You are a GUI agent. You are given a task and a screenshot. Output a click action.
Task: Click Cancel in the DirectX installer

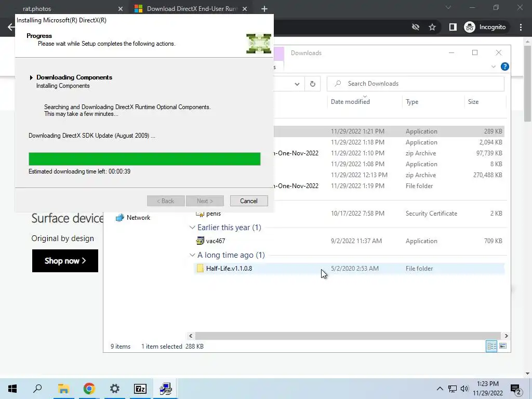coord(249,201)
